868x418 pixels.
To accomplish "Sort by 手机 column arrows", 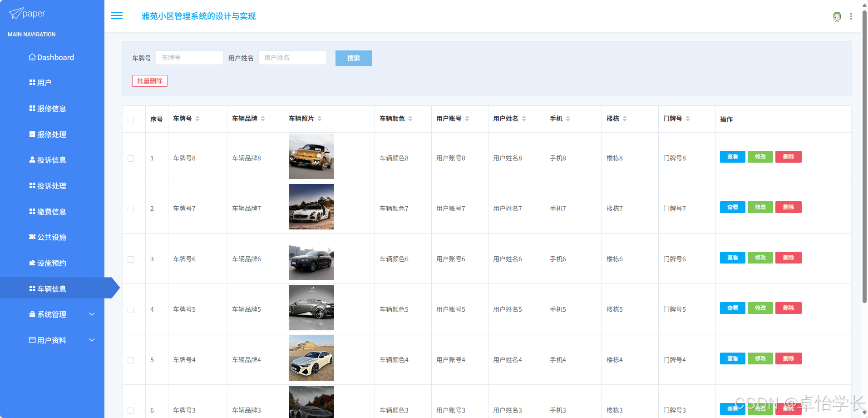I will tap(568, 119).
